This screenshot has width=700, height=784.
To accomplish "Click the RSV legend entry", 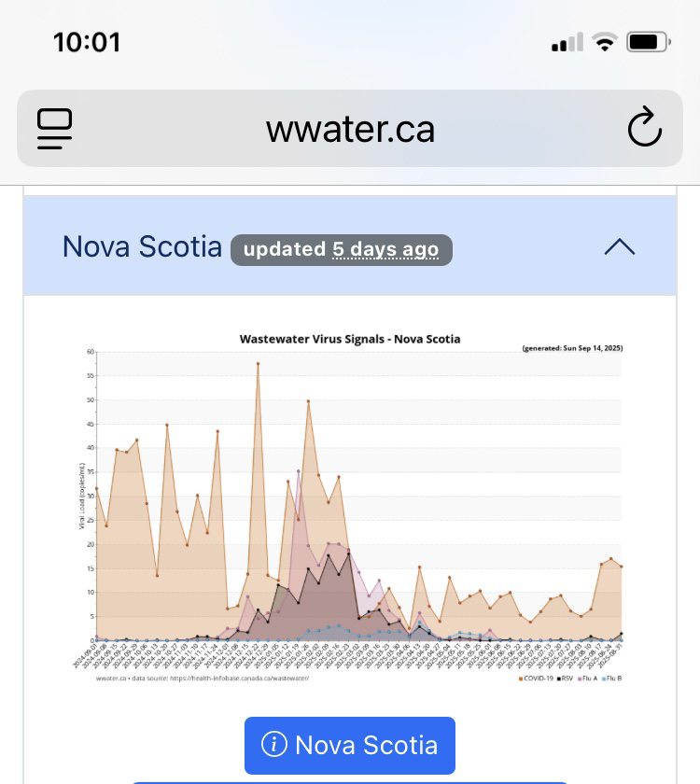I will click(565, 679).
